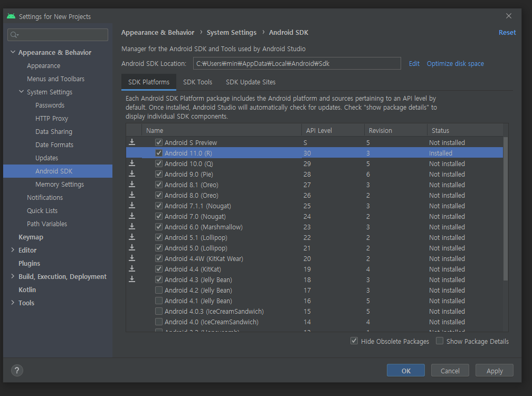The height and width of the screenshot is (396, 532).
Task: Open the Plugins settings page
Action: pyautogui.click(x=29, y=264)
